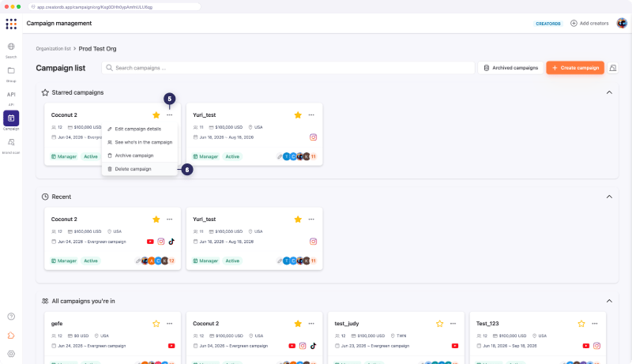Click the icon button right of Create campaign
The image size is (632, 364).
pos(613,68)
